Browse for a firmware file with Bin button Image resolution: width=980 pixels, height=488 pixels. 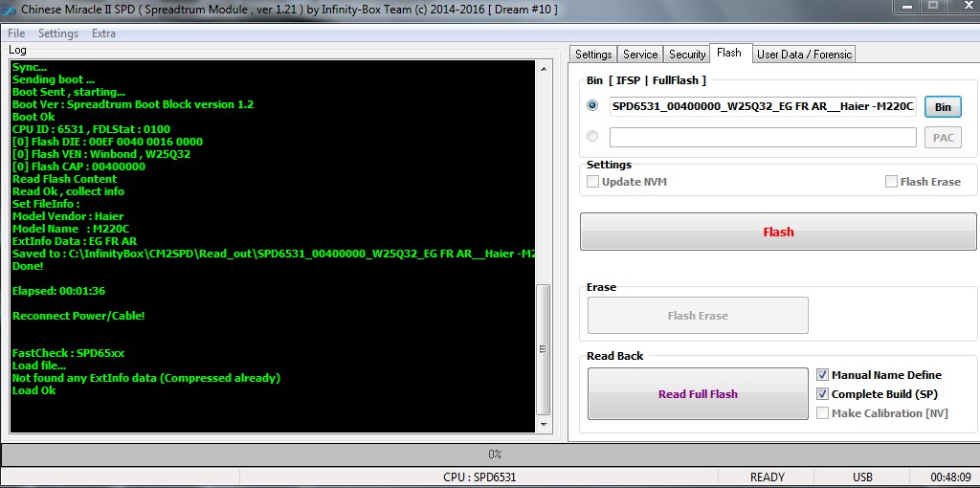[x=943, y=107]
